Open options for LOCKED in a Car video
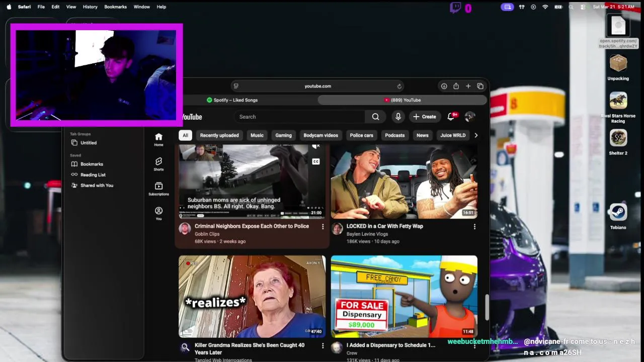The image size is (644, 362). pyautogui.click(x=474, y=227)
